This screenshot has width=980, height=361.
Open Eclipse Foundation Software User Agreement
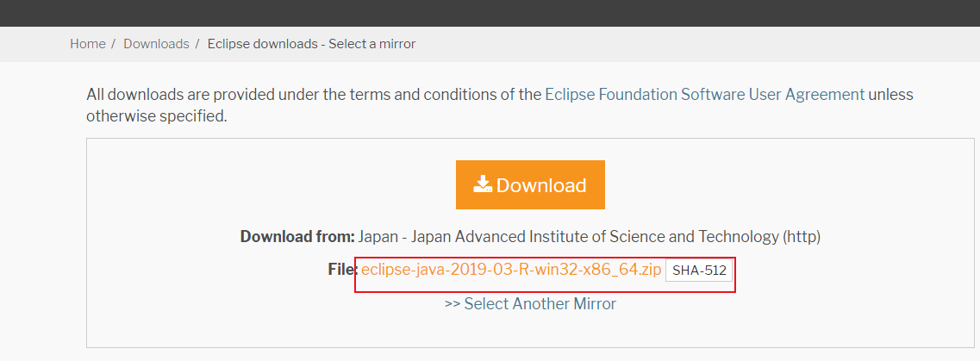(x=704, y=95)
